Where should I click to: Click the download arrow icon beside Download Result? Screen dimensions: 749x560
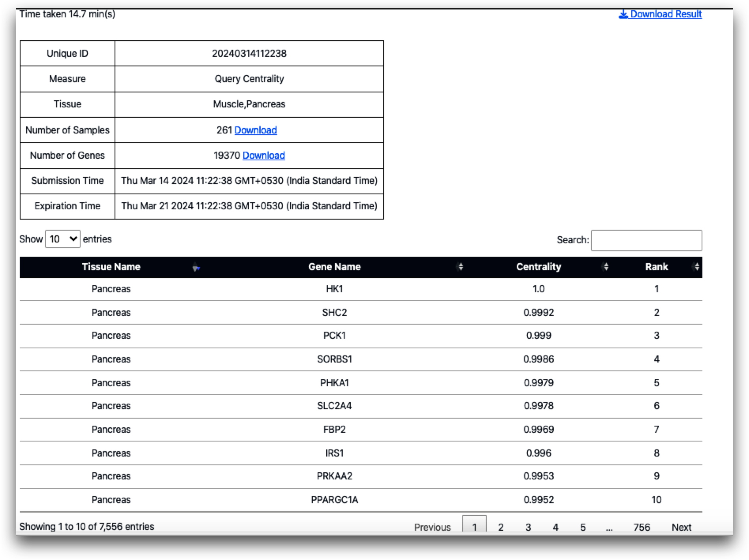pyautogui.click(x=623, y=14)
